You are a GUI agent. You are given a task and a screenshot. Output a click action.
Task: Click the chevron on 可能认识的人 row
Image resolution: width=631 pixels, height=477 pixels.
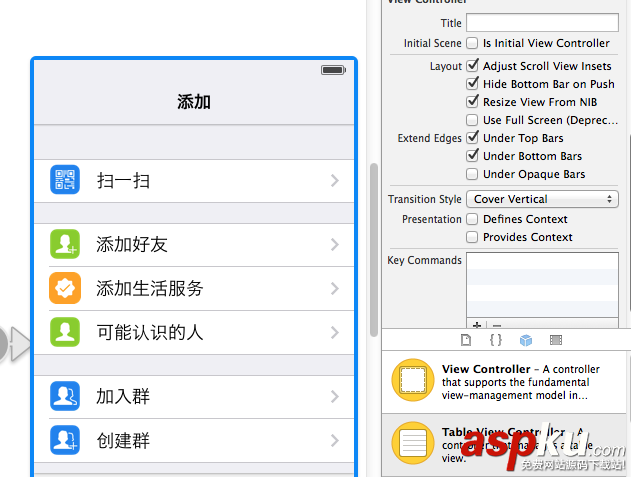pos(335,332)
